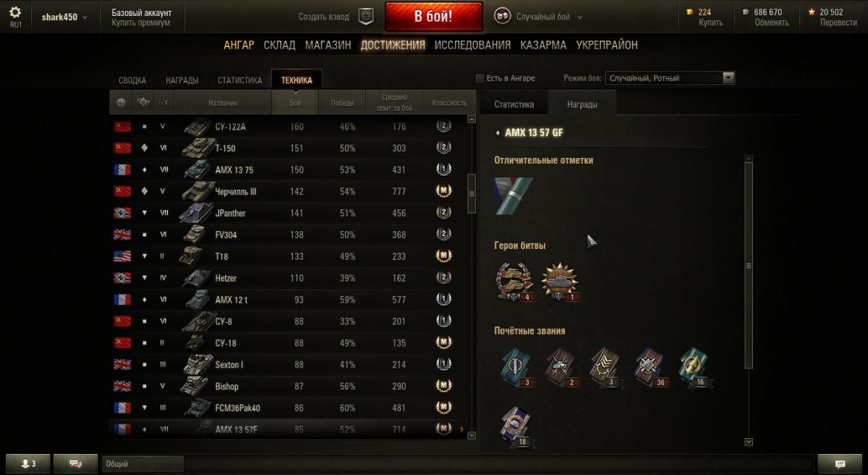868x475 pixels.
Task: Click the contacts icon showing 3
Action: coord(27,463)
